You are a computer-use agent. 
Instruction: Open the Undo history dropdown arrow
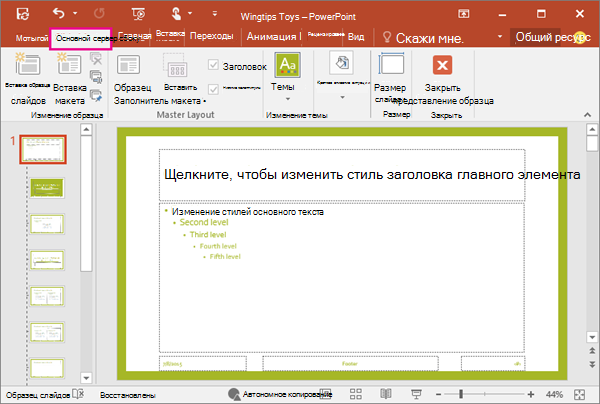(x=75, y=13)
